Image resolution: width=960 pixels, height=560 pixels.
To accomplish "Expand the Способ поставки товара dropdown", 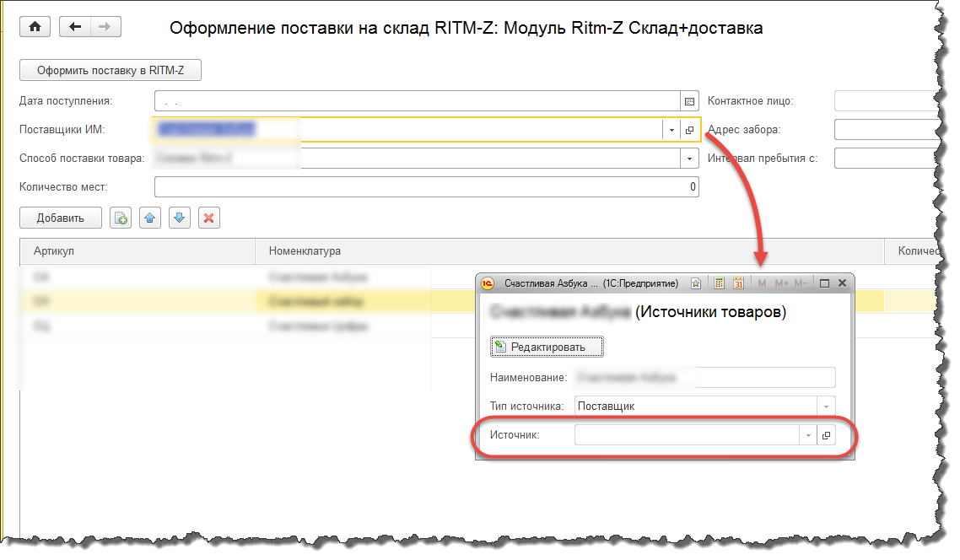I will coord(690,159).
